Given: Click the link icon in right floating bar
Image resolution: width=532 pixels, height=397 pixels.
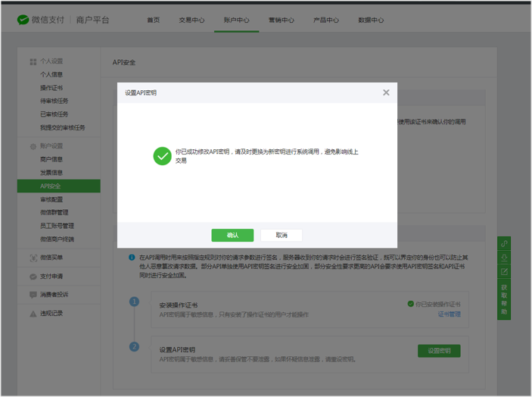Looking at the screenshot, I should coord(505,244).
